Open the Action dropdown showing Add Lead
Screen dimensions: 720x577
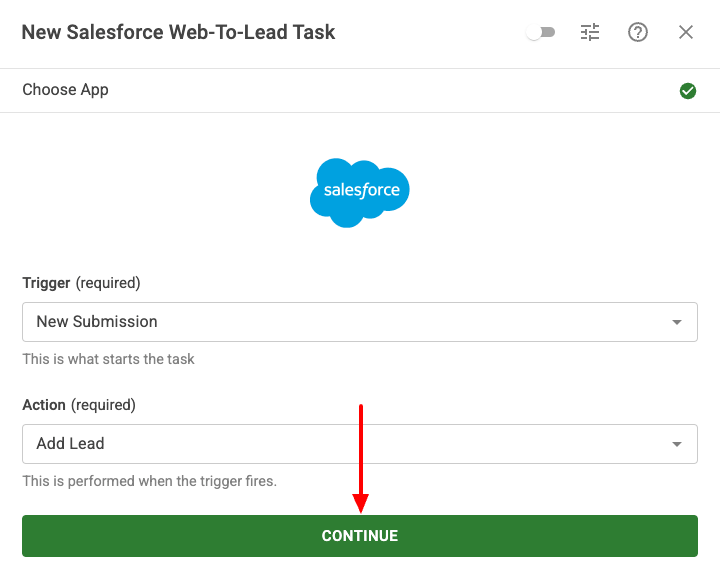pos(360,444)
